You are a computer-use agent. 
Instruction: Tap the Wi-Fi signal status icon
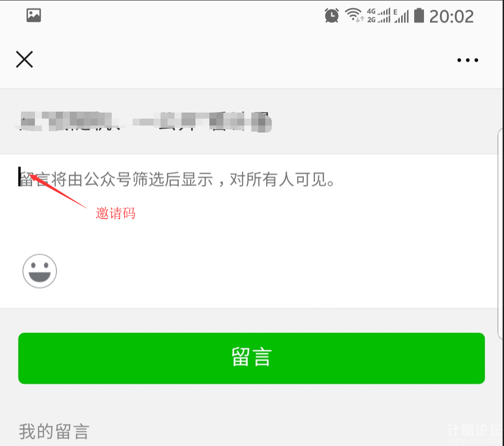(354, 15)
